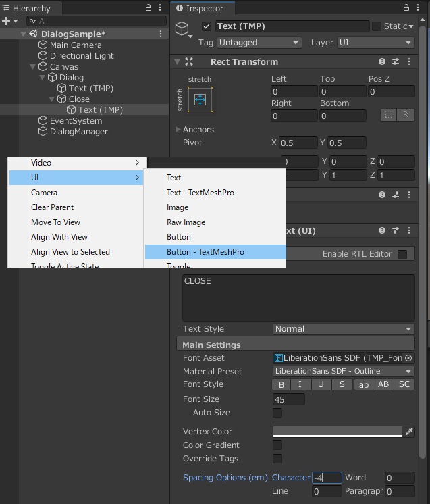Collapse the DialogSample scene tree
This screenshot has height=504, width=430.
tap(23, 34)
